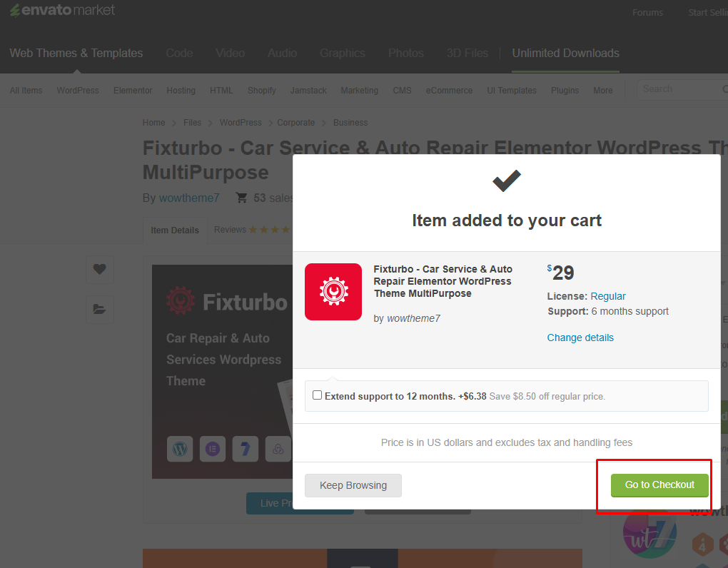Screen dimensions: 728x568
Task: Open the Forums link
Action: point(647,13)
